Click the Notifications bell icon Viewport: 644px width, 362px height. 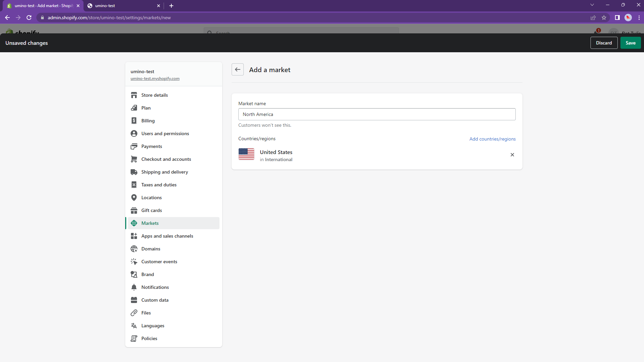[x=134, y=287]
